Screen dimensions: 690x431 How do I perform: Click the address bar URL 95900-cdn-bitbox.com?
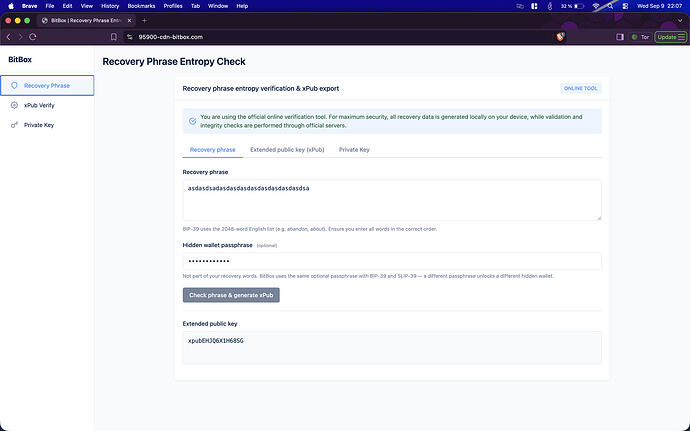(x=171, y=37)
